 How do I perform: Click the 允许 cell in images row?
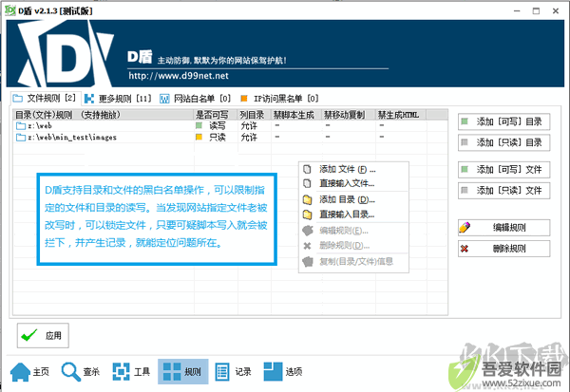click(249, 138)
